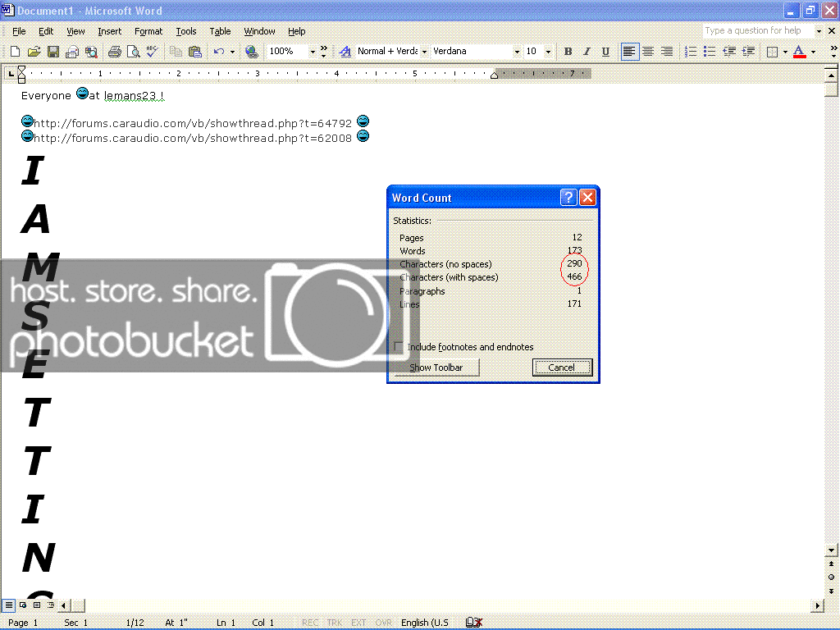Enable Include footnotes and endnotes checkbox

pyautogui.click(x=399, y=347)
